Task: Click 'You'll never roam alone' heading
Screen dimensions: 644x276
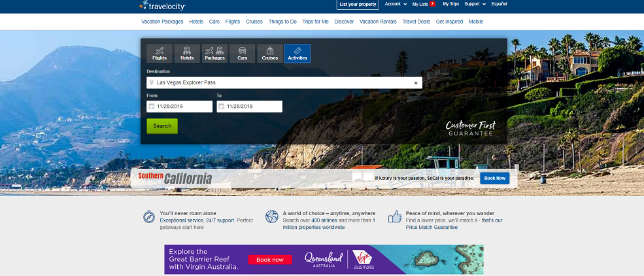Action: click(x=188, y=214)
